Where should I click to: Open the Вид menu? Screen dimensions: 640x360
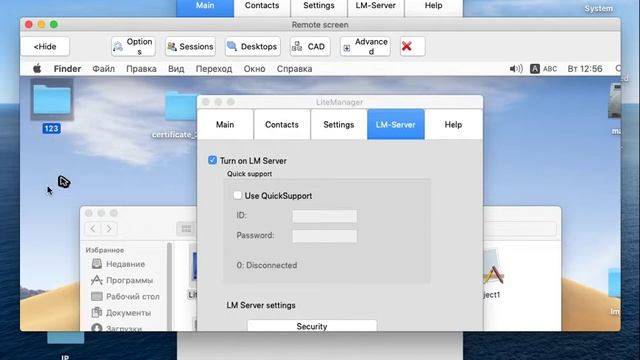(176, 69)
